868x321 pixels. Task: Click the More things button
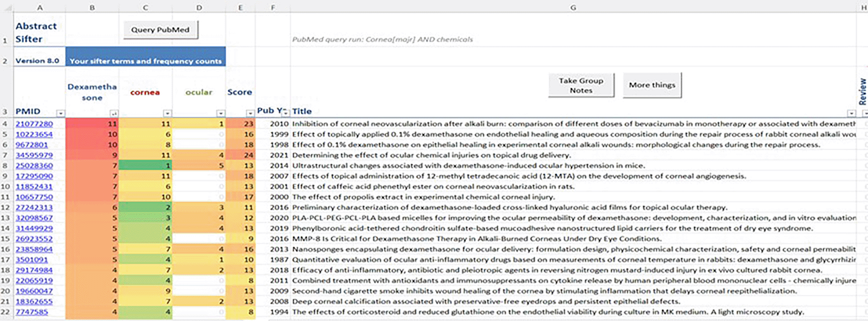pos(652,85)
